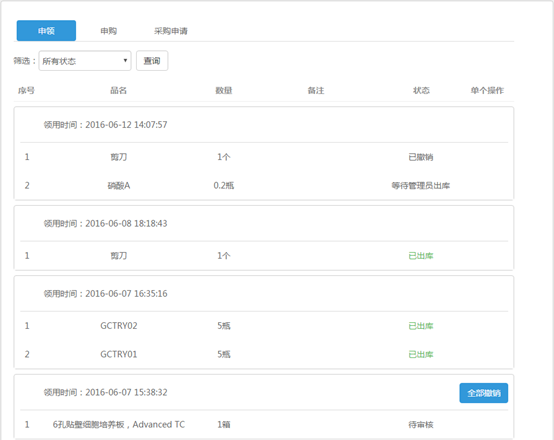Viewport: 554px width, 440px height.
Task: Select the 序号 column header
Action: pos(26,90)
